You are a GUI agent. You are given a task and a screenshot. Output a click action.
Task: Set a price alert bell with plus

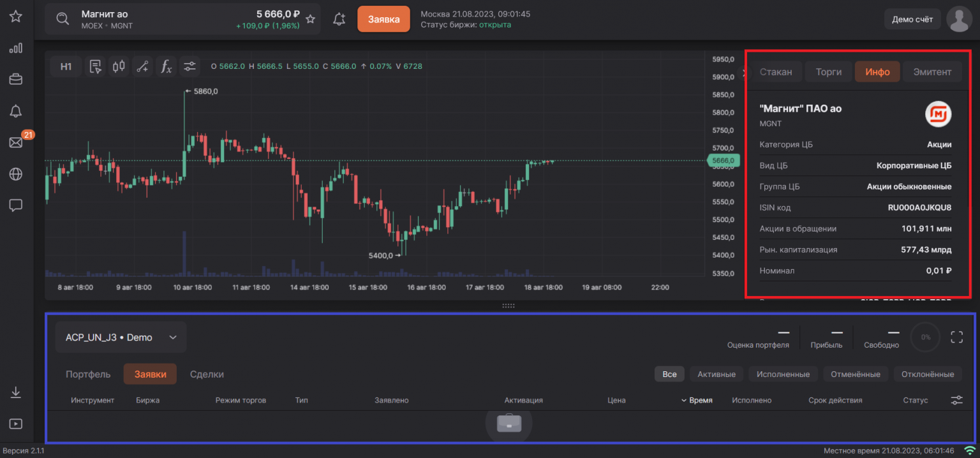click(x=339, y=19)
